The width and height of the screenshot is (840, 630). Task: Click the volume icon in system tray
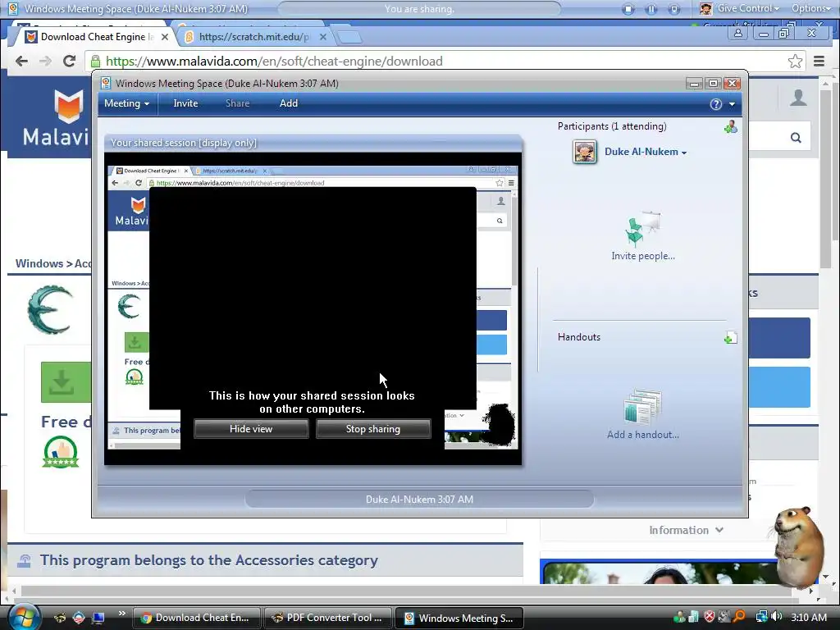[776, 617]
